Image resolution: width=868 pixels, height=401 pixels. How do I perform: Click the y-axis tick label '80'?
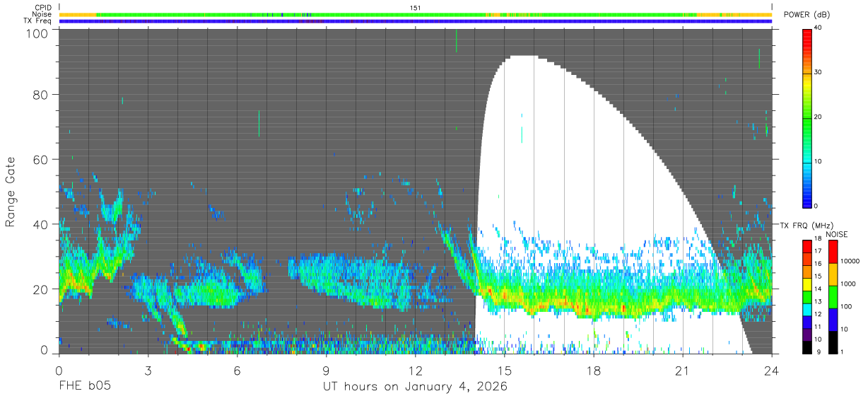pyautogui.click(x=41, y=95)
